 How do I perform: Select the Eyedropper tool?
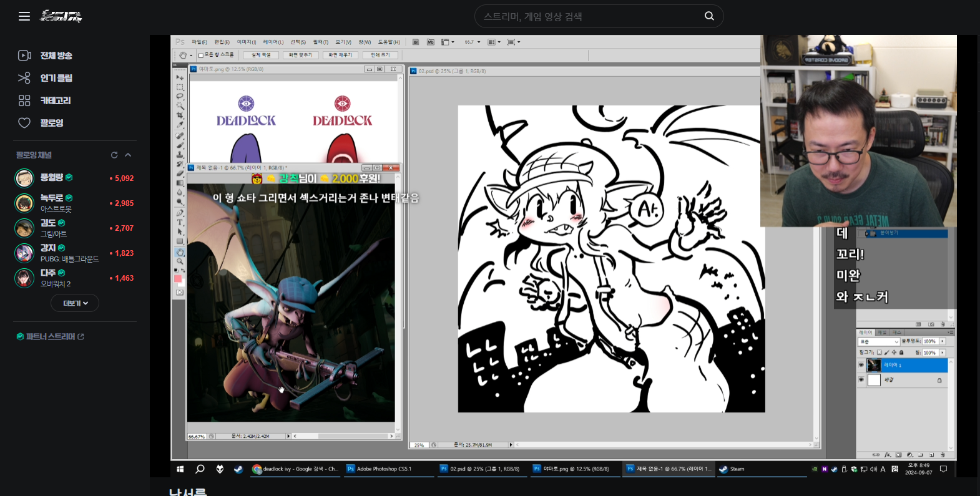tap(180, 125)
